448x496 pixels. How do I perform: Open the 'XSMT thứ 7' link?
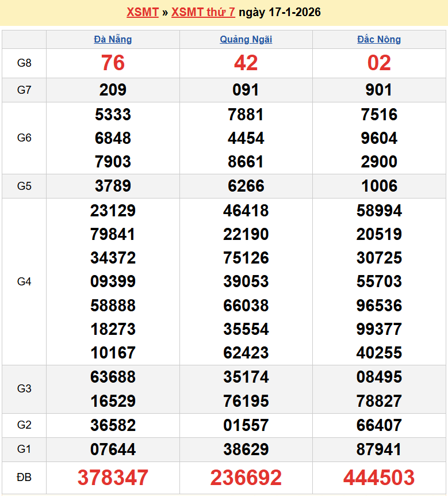click(203, 12)
